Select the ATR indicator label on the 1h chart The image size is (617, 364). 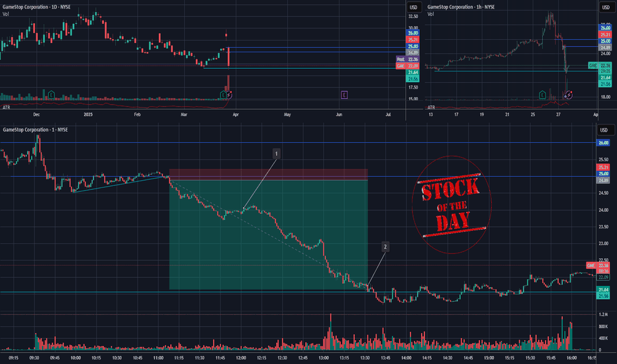click(431, 107)
